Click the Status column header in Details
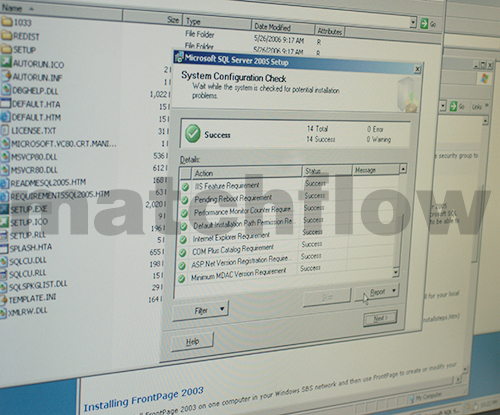Viewport: 500px width, 415px height. click(x=327, y=171)
